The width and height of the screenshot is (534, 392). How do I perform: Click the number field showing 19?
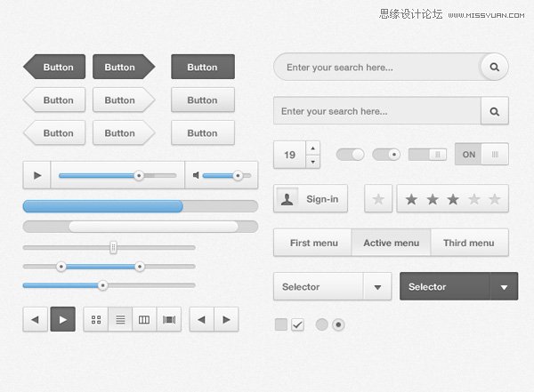290,155
